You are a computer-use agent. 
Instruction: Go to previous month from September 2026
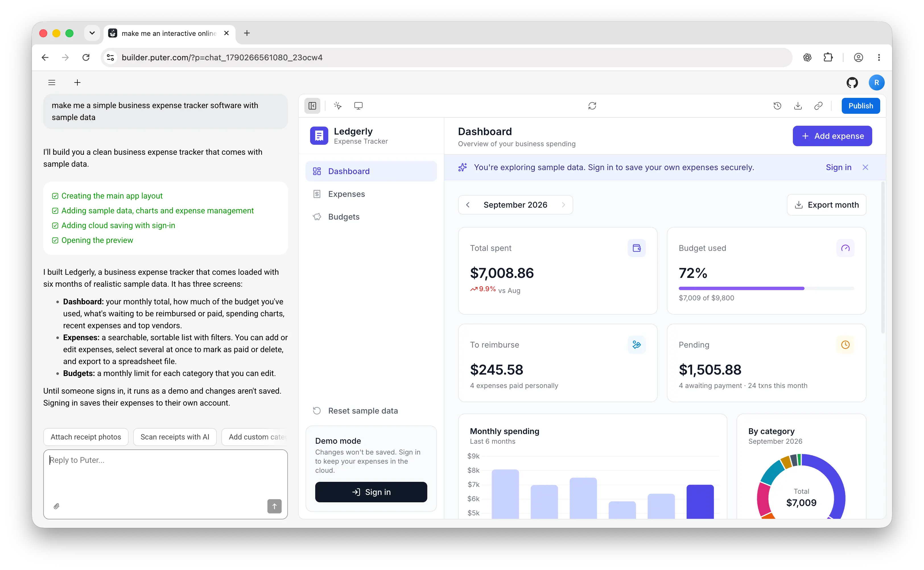click(468, 205)
